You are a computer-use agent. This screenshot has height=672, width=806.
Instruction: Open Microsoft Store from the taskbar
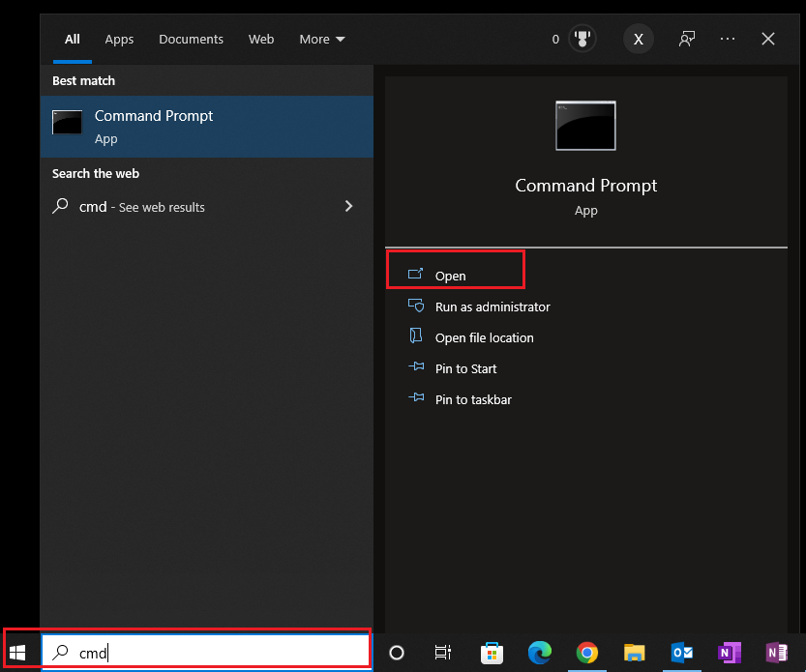[493, 653]
